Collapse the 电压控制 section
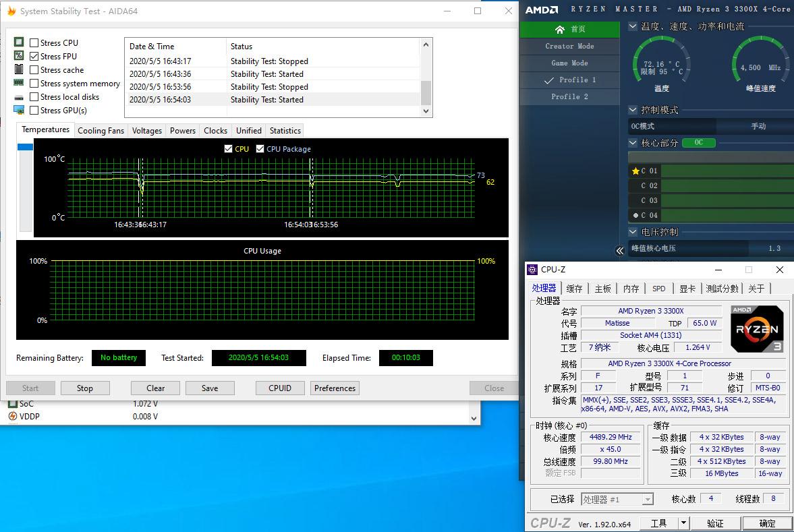Viewport: 794px width, 532px height. 633,232
